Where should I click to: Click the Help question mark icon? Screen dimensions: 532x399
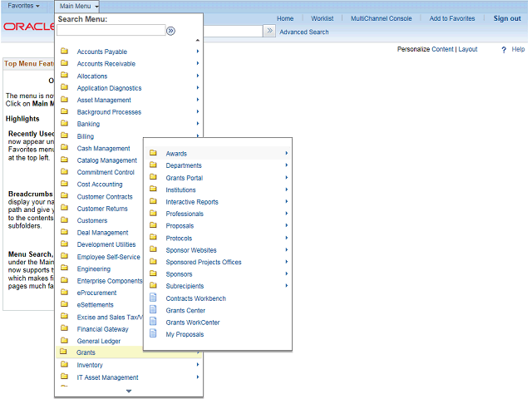[504, 50]
